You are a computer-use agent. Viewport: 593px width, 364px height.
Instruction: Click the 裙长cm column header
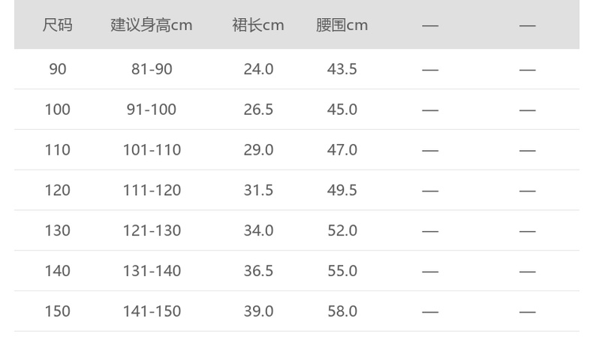[258, 25]
